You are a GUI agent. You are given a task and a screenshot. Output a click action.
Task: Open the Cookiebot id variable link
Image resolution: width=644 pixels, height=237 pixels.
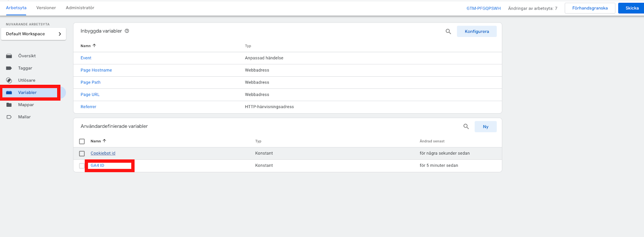coord(103,153)
